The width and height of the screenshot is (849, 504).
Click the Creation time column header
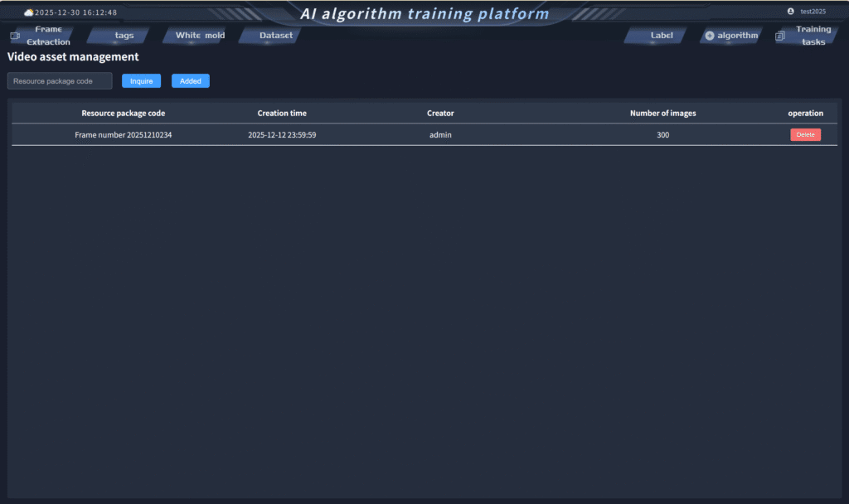pos(282,114)
